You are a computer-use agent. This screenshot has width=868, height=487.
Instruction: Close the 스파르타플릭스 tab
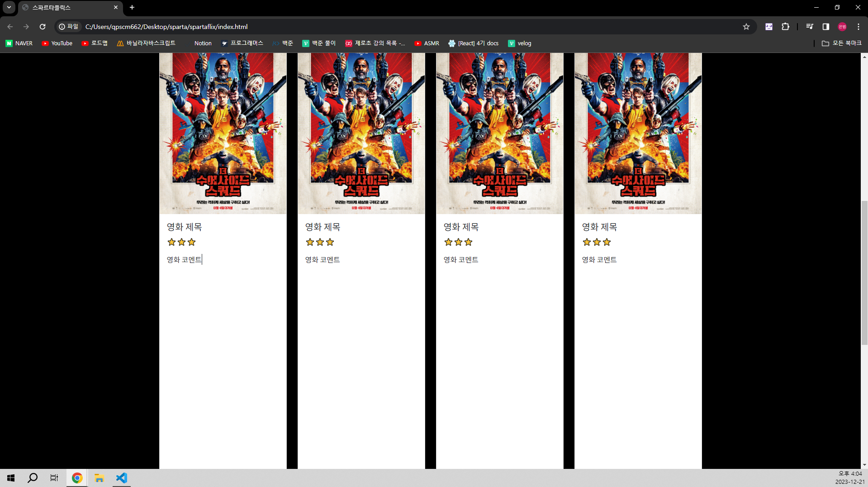point(116,7)
